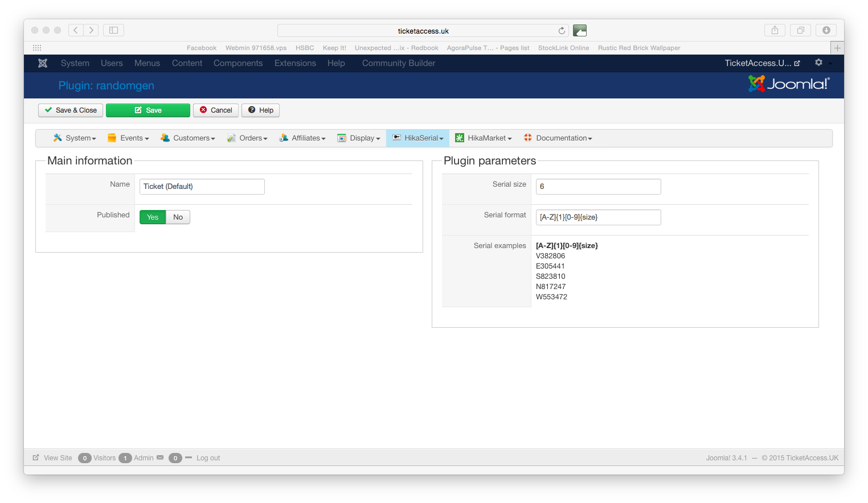Click the Joomla logo icon in admin bar
Image resolution: width=868 pixels, height=503 pixels.
[x=43, y=63]
